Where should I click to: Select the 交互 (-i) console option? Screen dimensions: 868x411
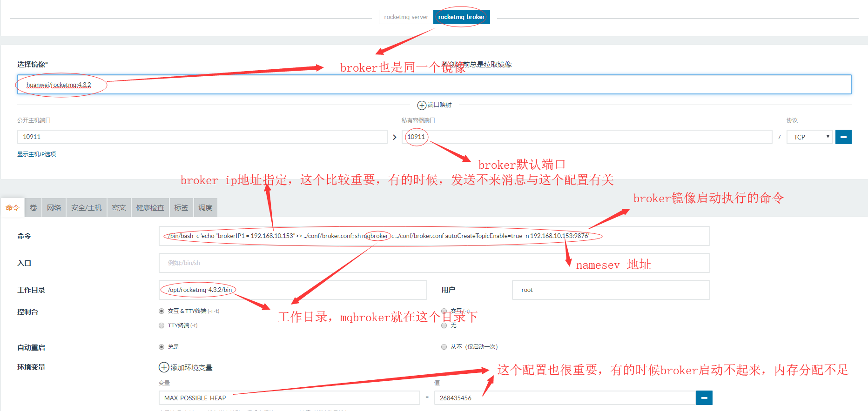click(x=444, y=311)
